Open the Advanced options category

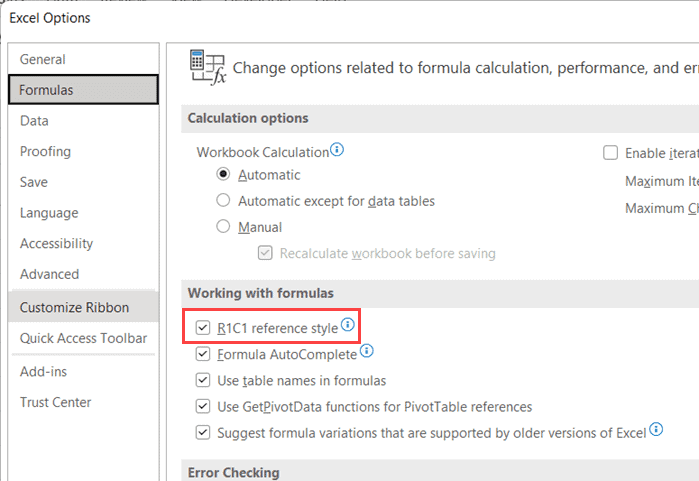click(49, 274)
